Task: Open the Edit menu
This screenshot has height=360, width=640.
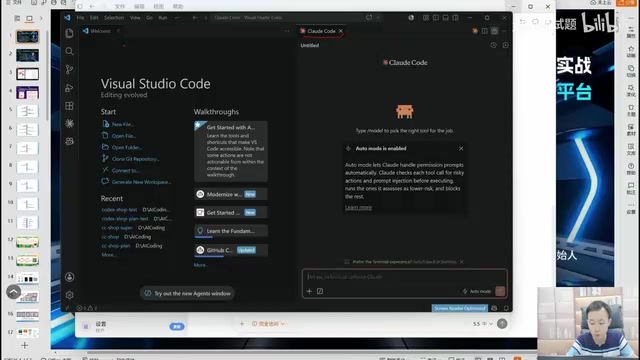Action: click(94, 18)
